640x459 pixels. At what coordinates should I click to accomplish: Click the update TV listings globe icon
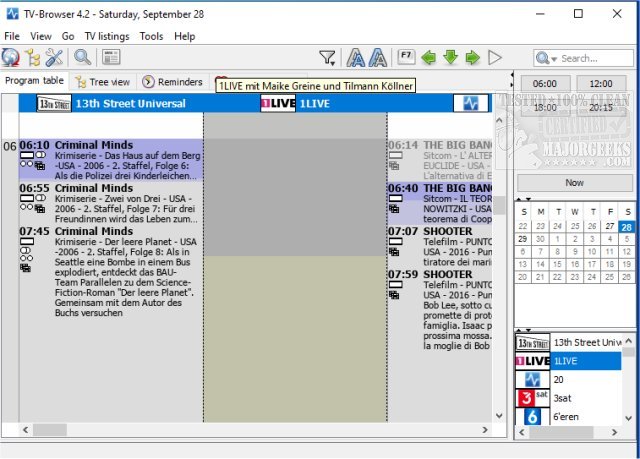10,58
